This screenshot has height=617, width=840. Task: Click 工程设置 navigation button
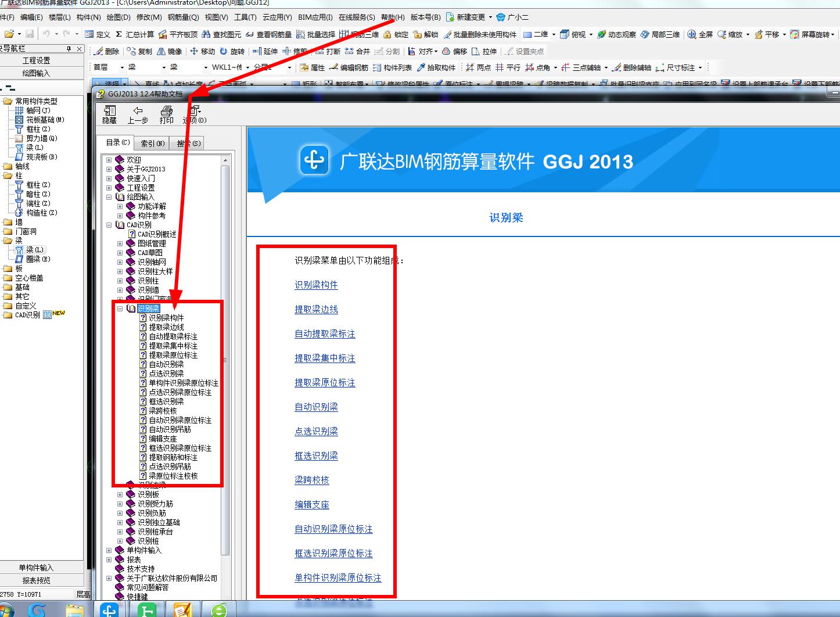(36, 60)
